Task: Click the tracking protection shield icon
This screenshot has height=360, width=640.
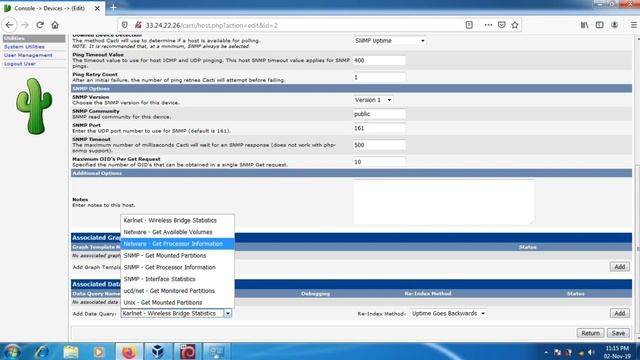Action: pyautogui.click(x=125, y=25)
